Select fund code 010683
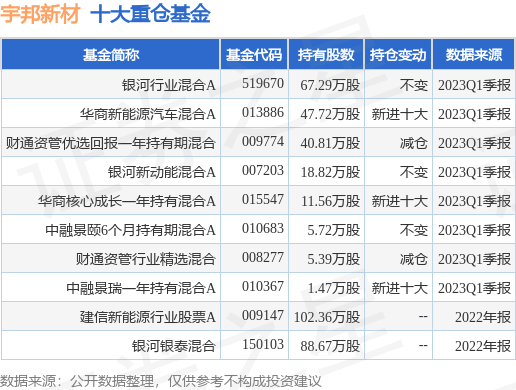The image size is (516, 390). [x=263, y=228]
